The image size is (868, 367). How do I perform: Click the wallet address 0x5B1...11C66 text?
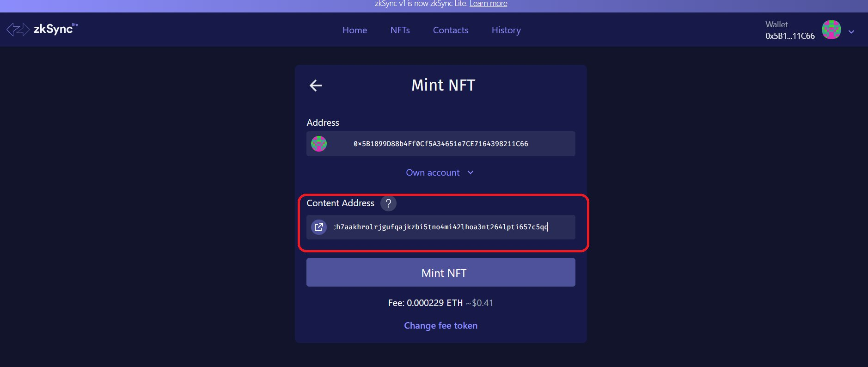(x=789, y=36)
